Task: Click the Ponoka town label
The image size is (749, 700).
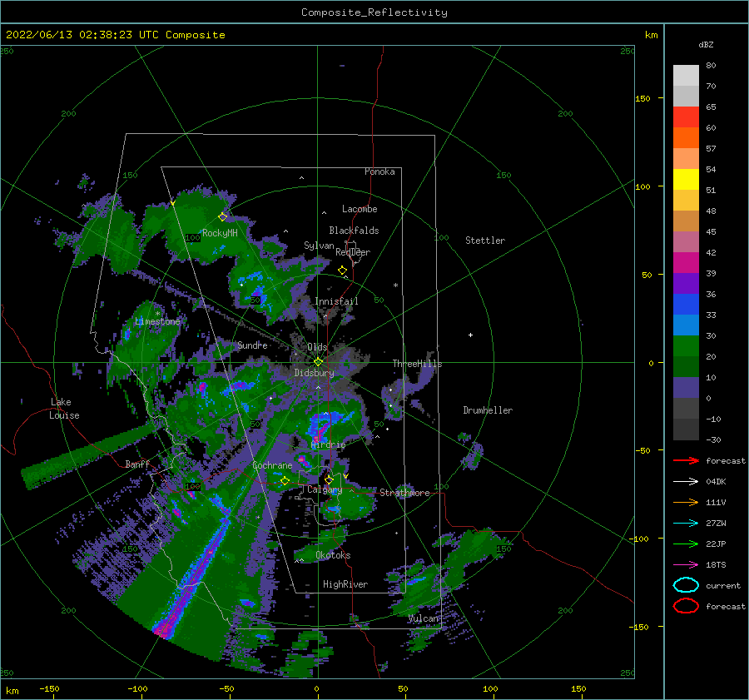Action: tap(379, 171)
